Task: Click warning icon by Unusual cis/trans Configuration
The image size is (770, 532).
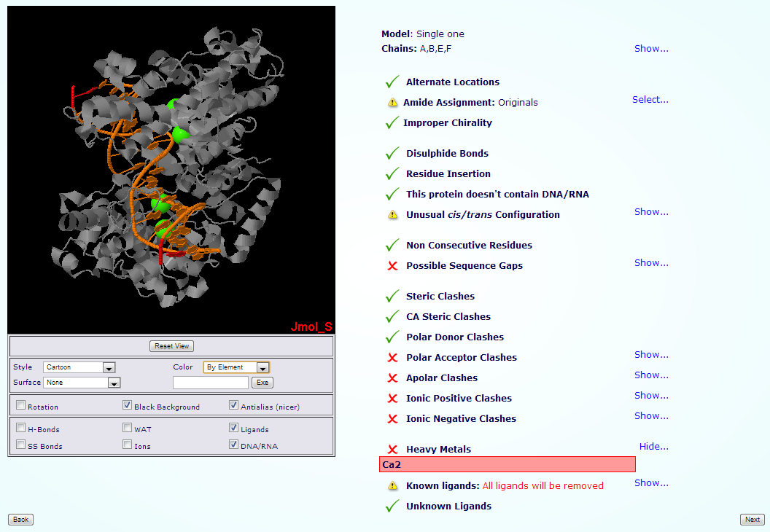Action: (x=392, y=215)
